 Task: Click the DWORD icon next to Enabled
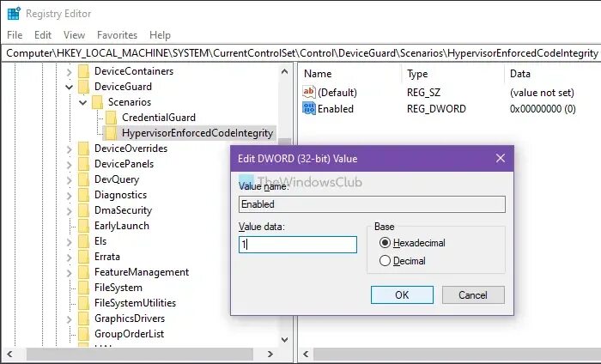tap(309, 109)
